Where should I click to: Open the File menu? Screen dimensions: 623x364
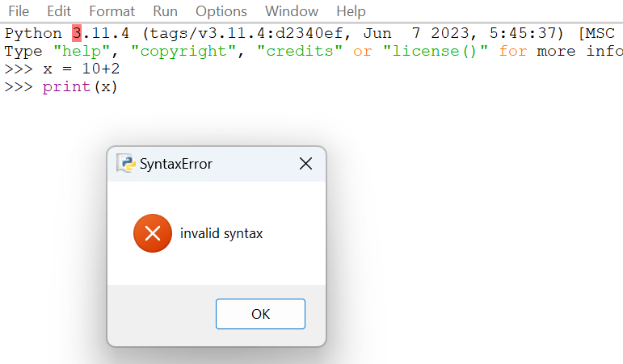(19, 11)
